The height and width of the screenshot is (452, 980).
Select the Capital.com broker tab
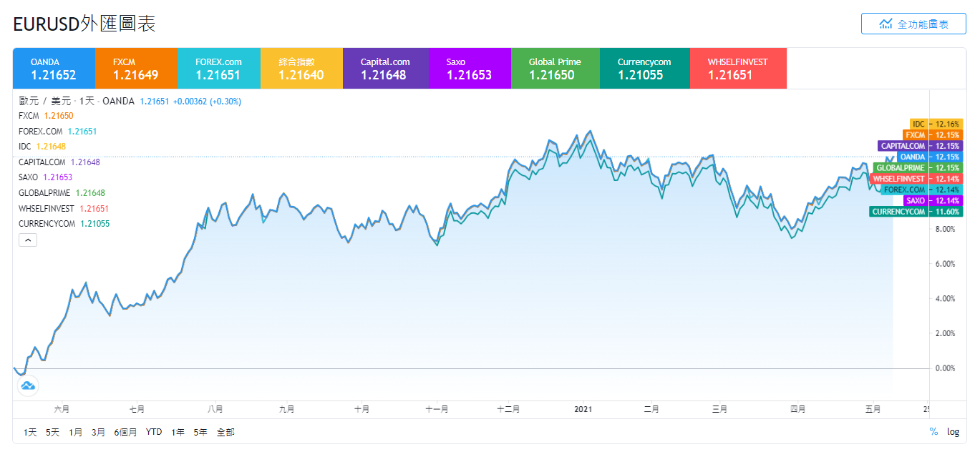(386, 69)
